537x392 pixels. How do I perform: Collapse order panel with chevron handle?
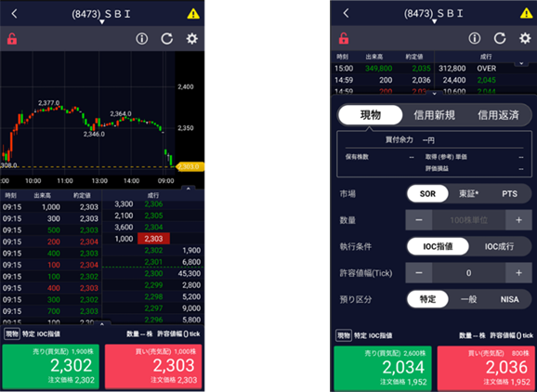tap(434, 94)
